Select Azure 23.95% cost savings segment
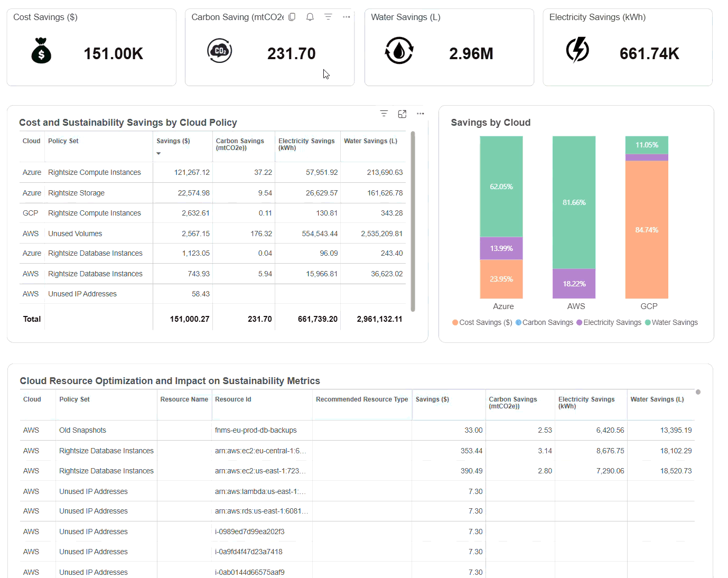728x578 pixels. (501, 279)
